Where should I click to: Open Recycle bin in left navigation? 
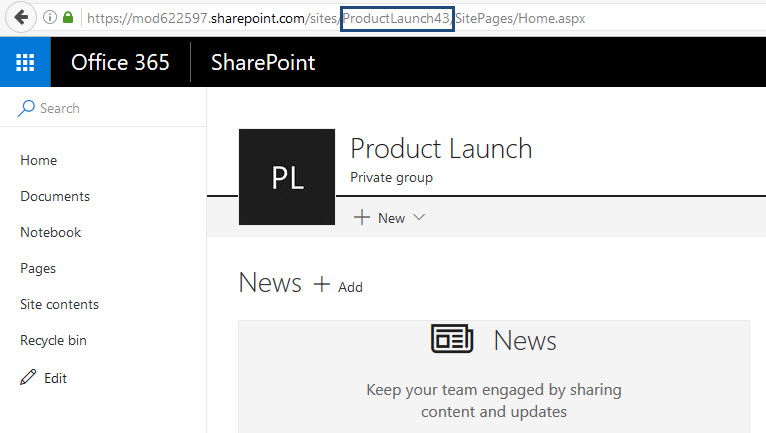[53, 341]
